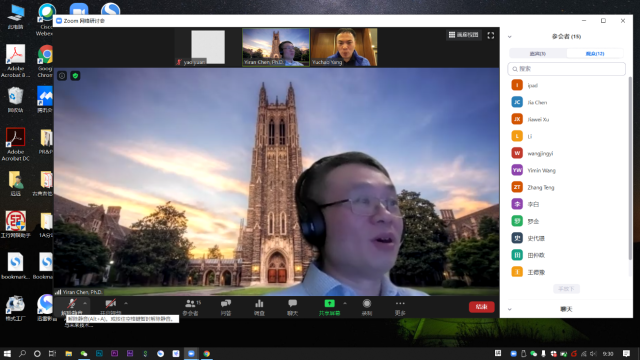Open Windows Start menu
The image size is (640, 360).
click(x=7, y=353)
